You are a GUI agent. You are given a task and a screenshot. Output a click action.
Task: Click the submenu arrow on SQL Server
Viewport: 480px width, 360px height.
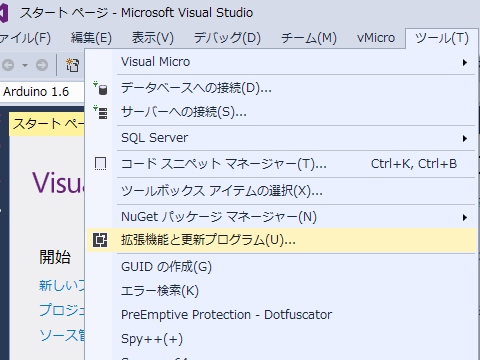(465, 138)
